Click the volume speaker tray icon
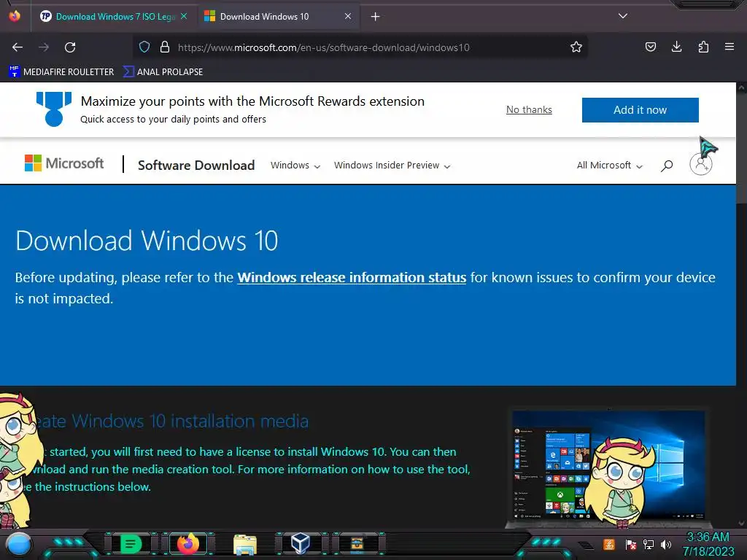The image size is (747, 560). point(665,545)
